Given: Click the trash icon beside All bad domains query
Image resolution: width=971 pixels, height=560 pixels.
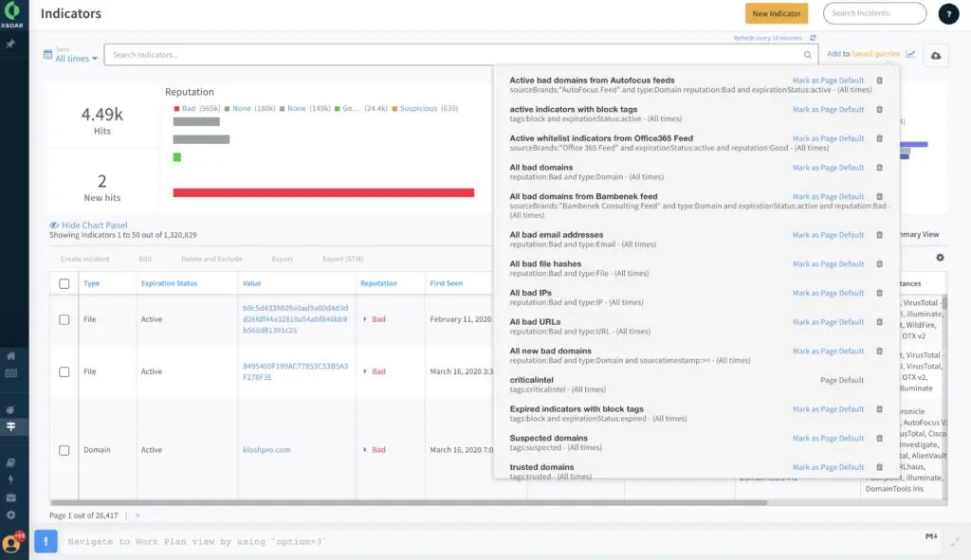Looking at the screenshot, I should coord(881,168).
